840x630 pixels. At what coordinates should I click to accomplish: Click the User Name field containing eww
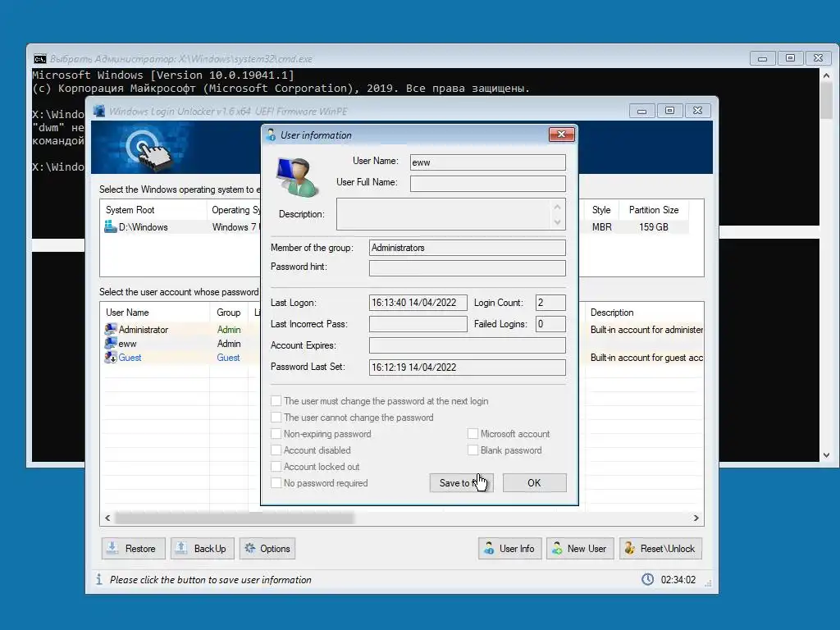point(487,162)
